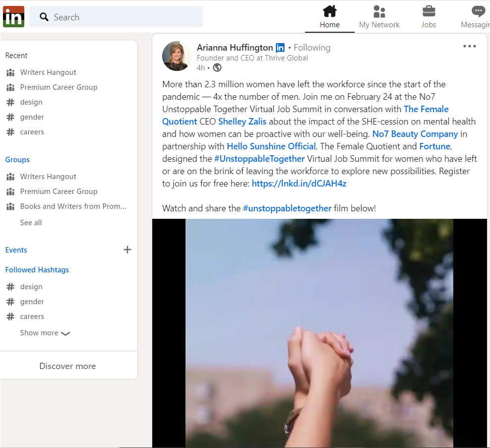Click group icon beside Groups Premium Career Group
This screenshot has height=448, width=490.
[x=10, y=192]
